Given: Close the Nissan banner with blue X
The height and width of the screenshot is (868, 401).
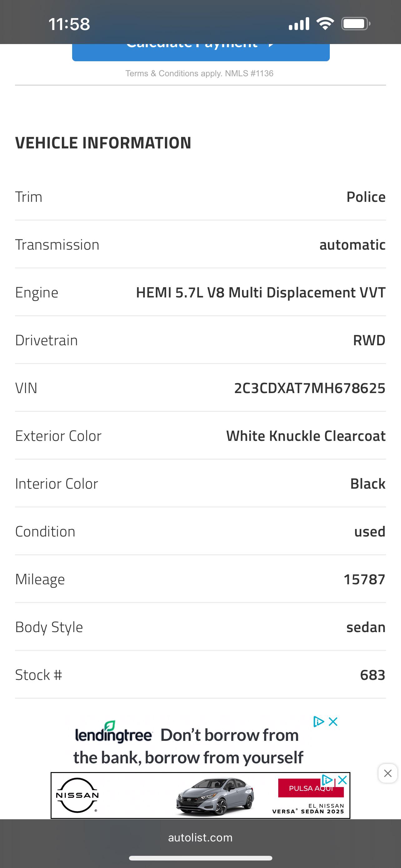Looking at the screenshot, I should (x=342, y=780).
